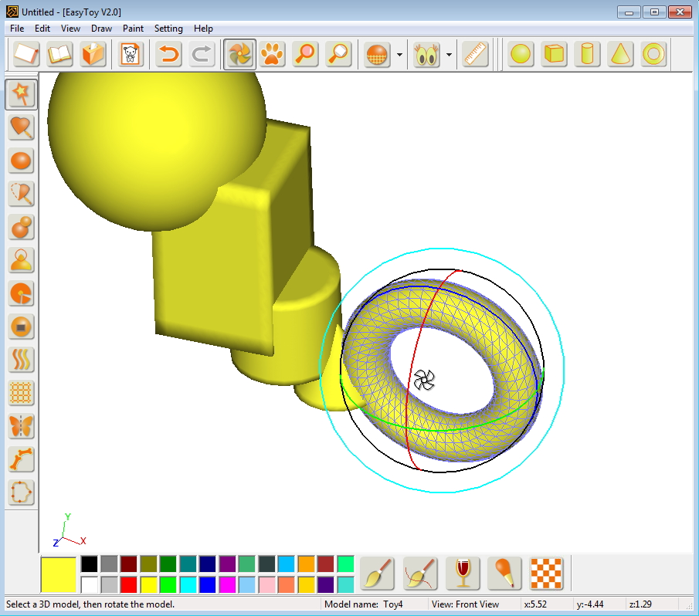Image resolution: width=699 pixels, height=616 pixels.
Task: Select the cut-wedge sphere tool
Action: 21,293
